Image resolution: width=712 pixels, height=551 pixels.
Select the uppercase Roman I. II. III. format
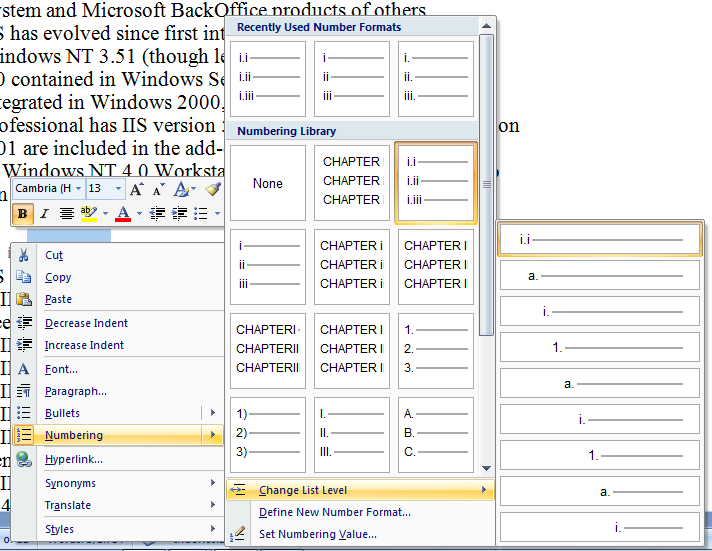point(352,435)
